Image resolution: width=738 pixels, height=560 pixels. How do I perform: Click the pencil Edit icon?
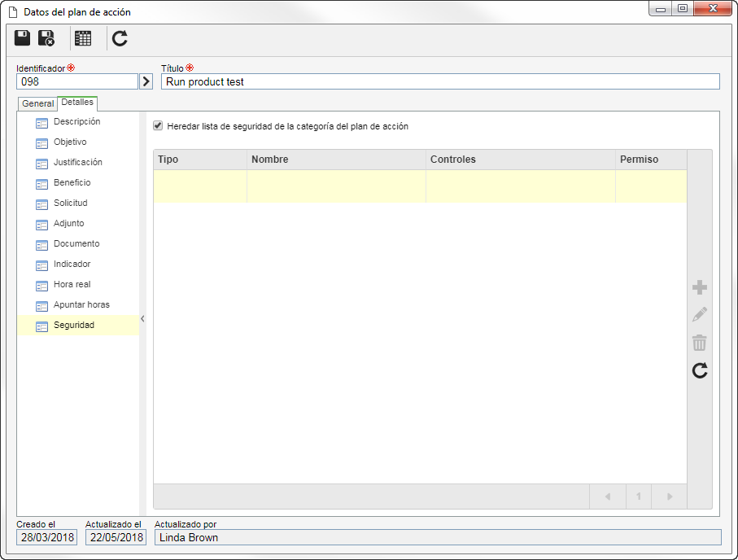[x=700, y=315]
